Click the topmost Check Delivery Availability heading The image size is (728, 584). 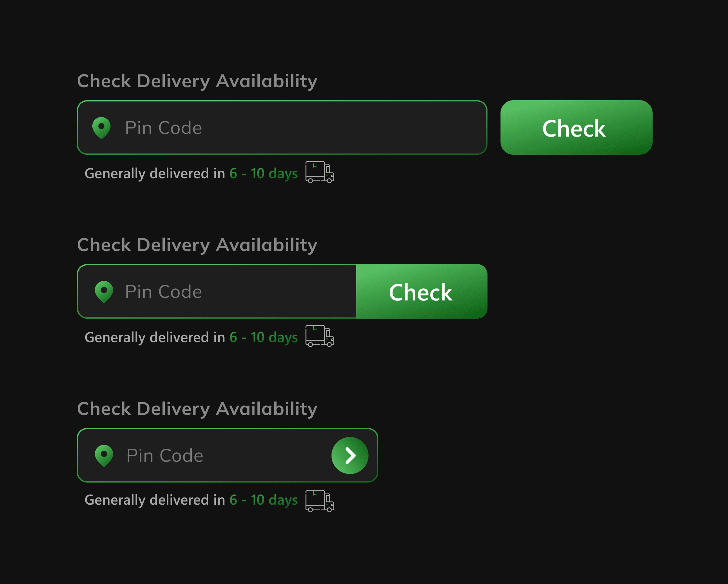tap(197, 81)
